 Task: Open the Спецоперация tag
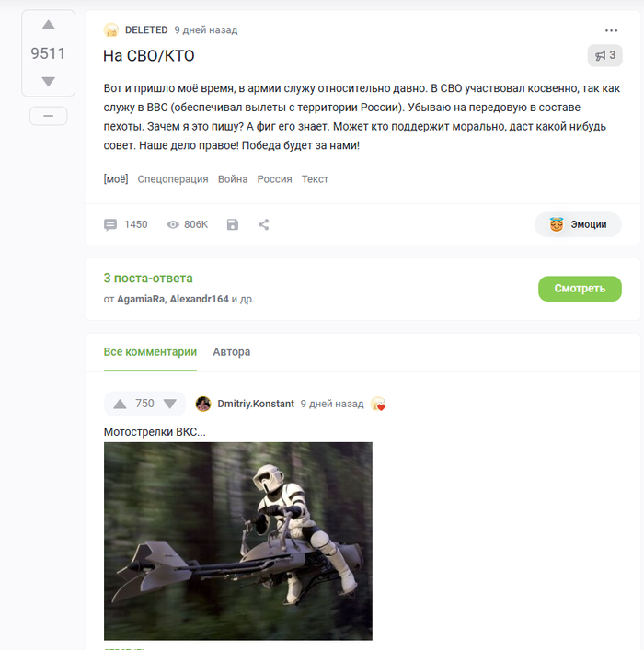tap(173, 179)
